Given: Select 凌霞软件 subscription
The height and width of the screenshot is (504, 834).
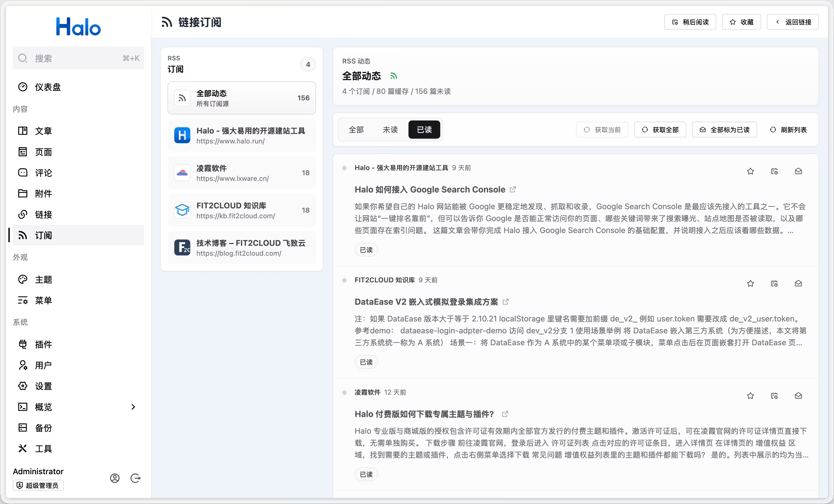Looking at the screenshot, I should tap(242, 173).
